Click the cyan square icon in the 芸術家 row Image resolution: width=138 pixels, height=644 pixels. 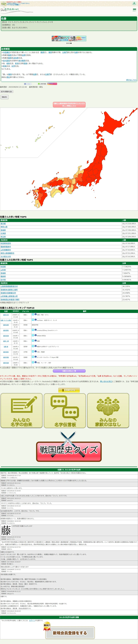point(33,346)
